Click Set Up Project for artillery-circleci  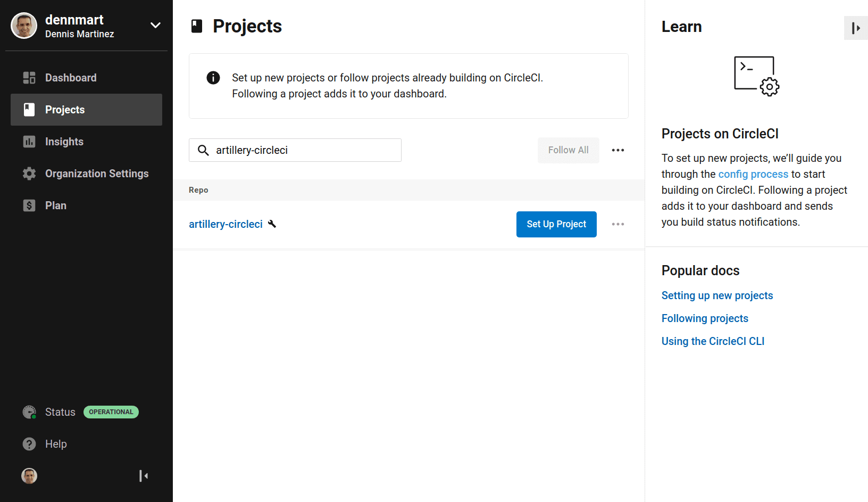[556, 224]
